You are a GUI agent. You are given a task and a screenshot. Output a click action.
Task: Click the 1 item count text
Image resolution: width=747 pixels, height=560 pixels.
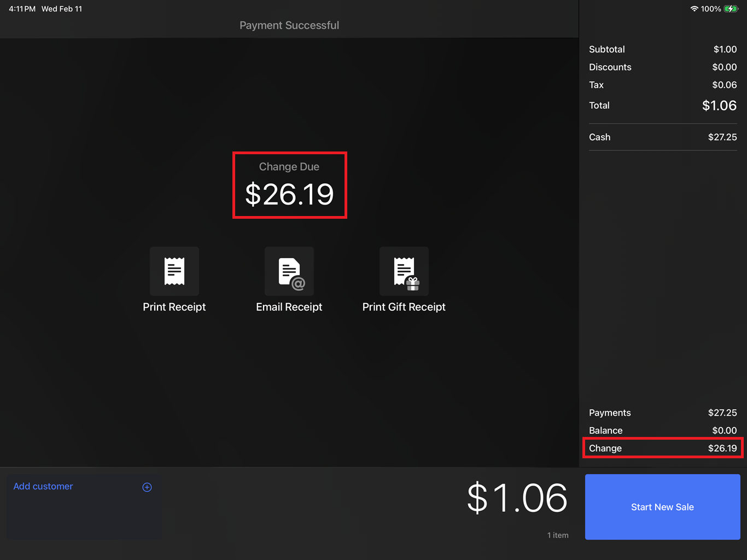pos(558,535)
